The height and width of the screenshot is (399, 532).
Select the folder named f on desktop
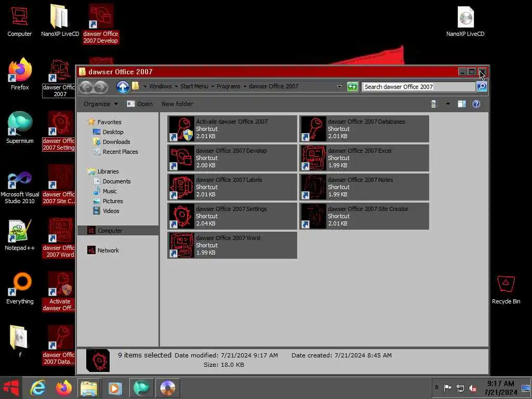(x=19, y=341)
